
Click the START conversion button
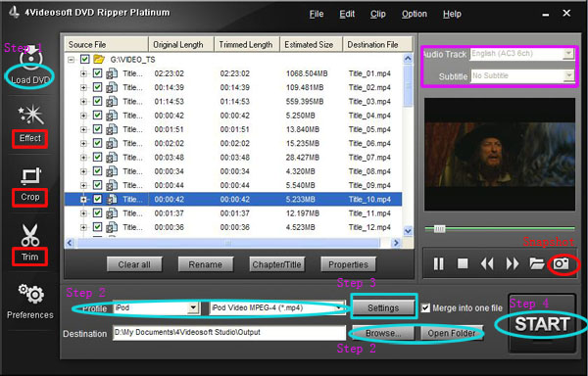click(x=542, y=324)
